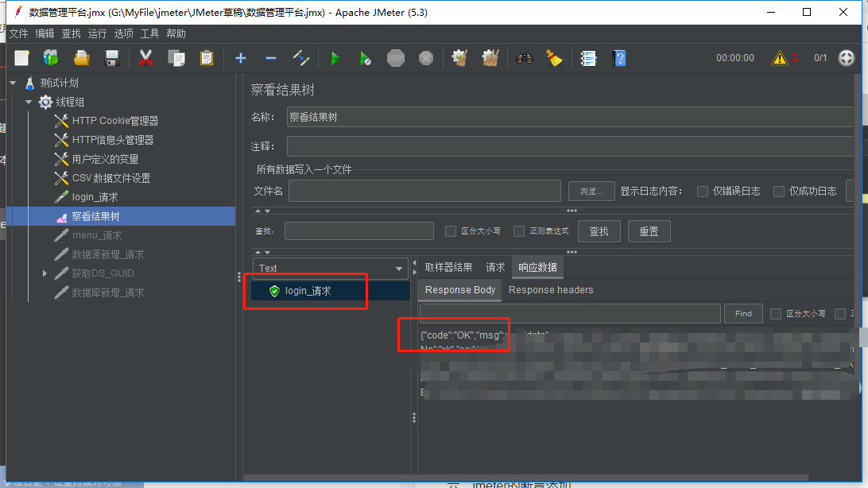The image size is (868, 488).
Task: Select 用户定义的变量 in the tree
Action: [x=105, y=159]
